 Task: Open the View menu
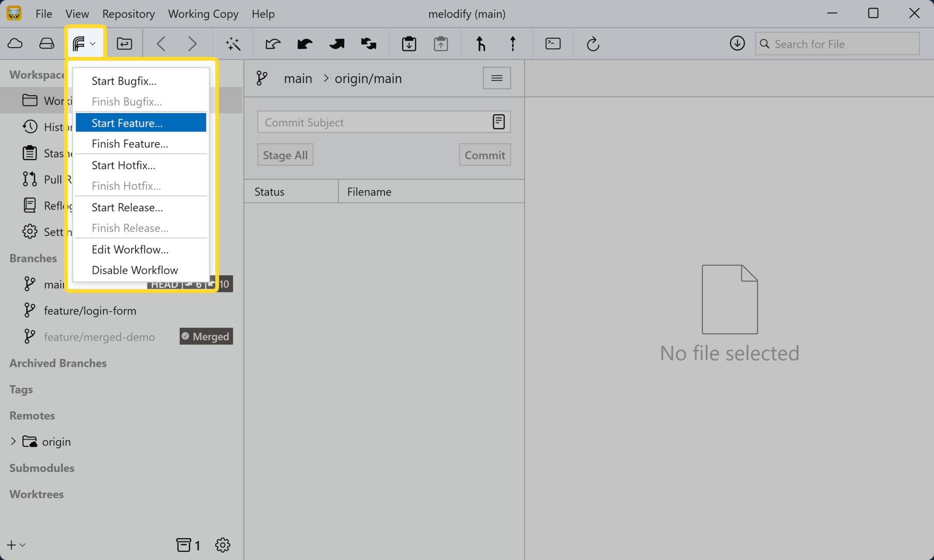[x=77, y=14]
